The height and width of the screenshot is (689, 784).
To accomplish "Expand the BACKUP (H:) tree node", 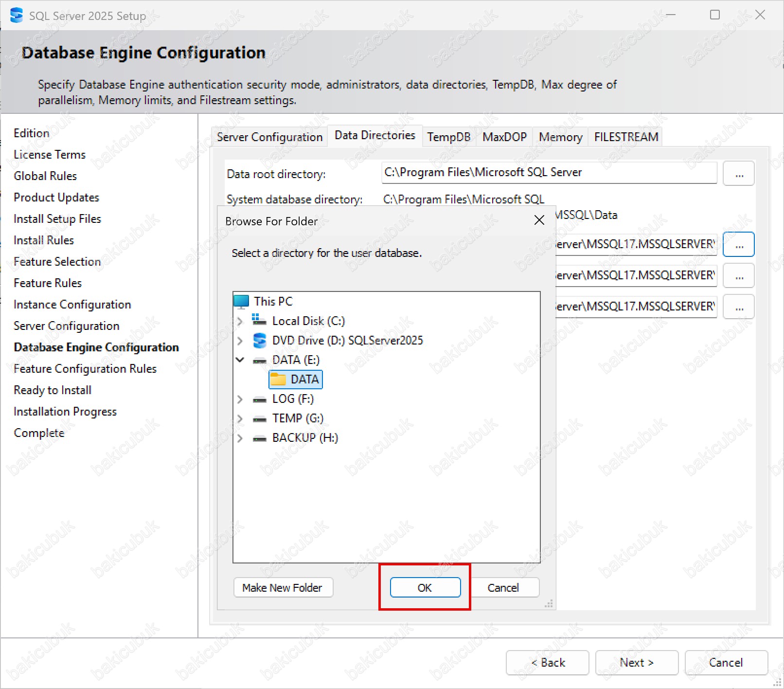I will pyautogui.click(x=240, y=438).
